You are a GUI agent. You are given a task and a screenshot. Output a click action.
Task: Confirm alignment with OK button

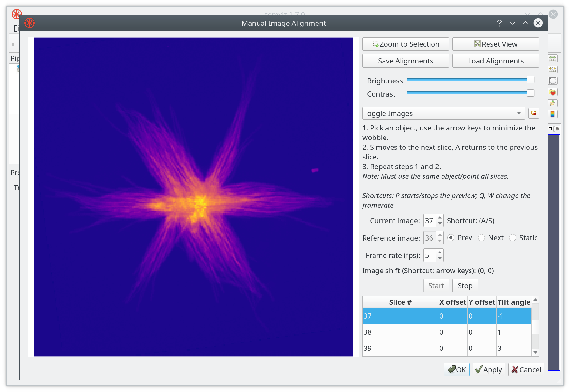click(457, 370)
